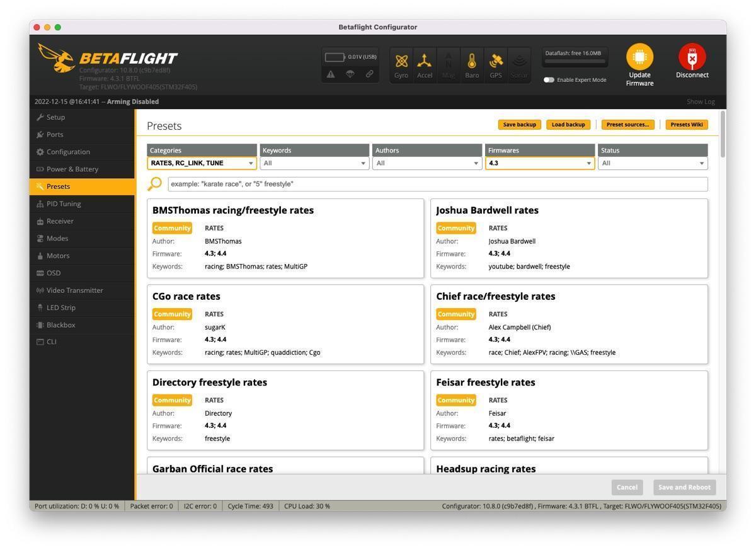756x550 pixels.
Task: Open the Garban Official race rates preset
Action: [x=285, y=466]
